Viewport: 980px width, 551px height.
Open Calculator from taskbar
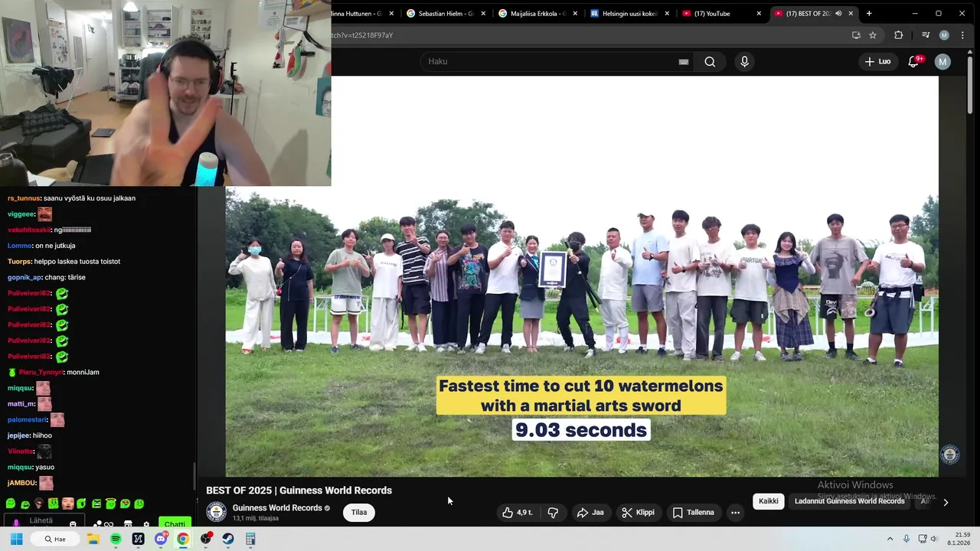(x=250, y=539)
